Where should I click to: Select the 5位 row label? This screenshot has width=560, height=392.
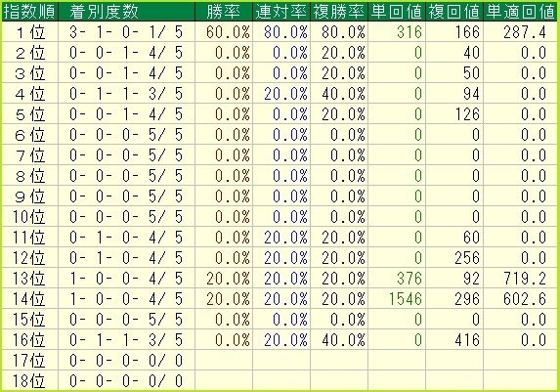pos(30,114)
